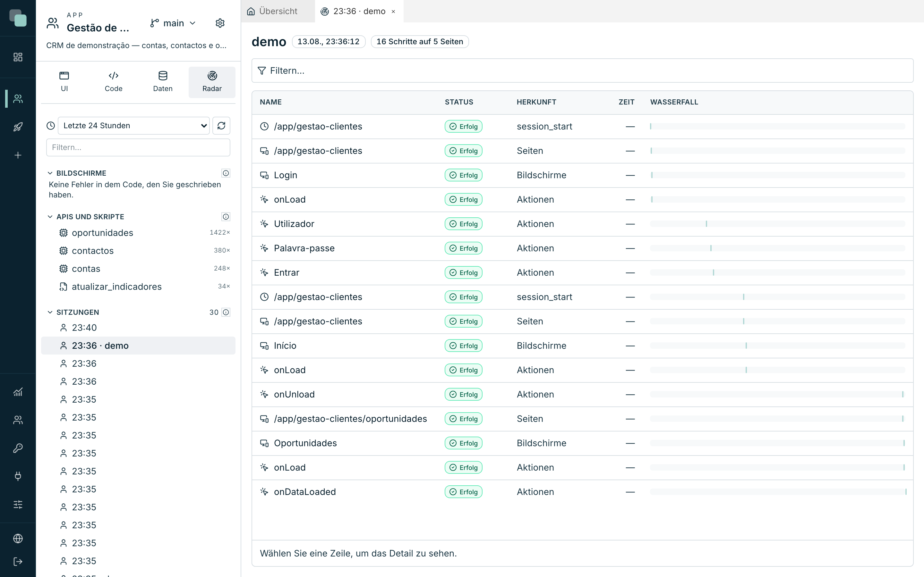This screenshot has width=924, height=577.
Task: Click the refresh sessions icon button
Action: coord(221,126)
